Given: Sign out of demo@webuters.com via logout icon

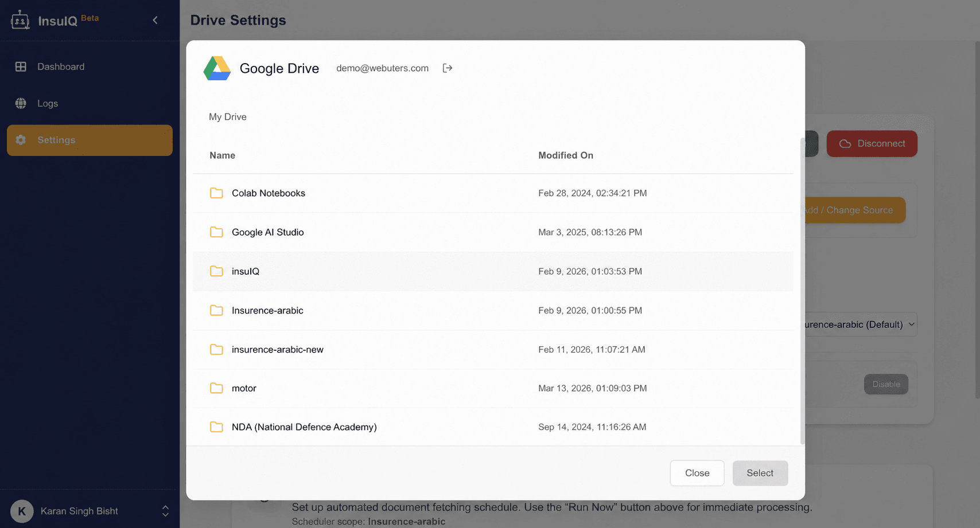Looking at the screenshot, I should [448, 68].
